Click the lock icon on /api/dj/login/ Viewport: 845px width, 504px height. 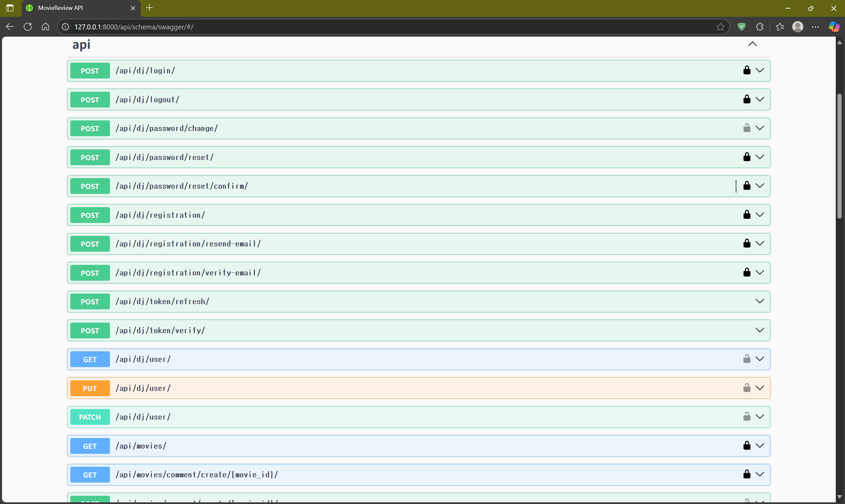click(746, 70)
